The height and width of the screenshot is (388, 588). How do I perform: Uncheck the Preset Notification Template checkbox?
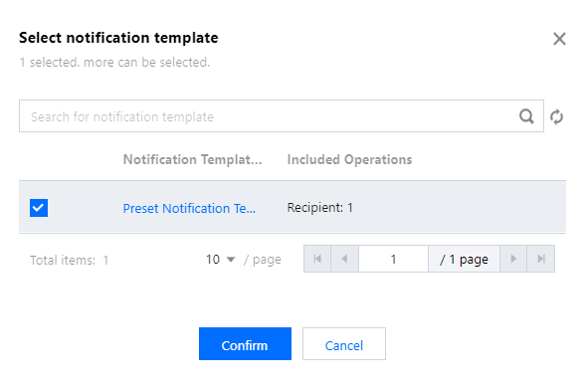click(39, 208)
